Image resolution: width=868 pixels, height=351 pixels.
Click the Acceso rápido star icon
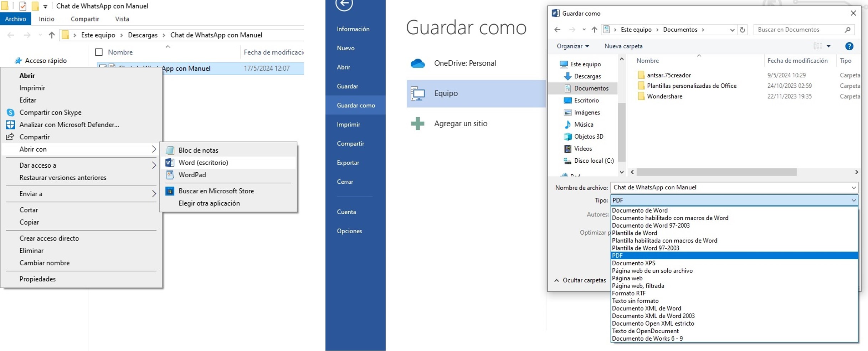18,61
